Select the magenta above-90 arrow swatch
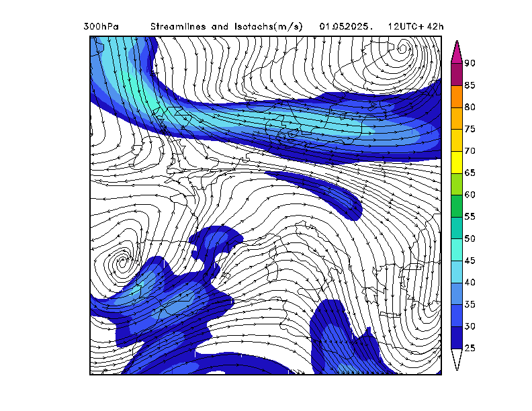 (x=457, y=54)
